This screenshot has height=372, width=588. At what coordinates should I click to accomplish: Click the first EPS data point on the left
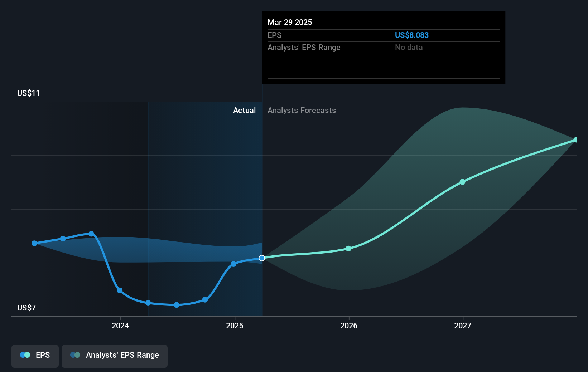coord(34,243)
